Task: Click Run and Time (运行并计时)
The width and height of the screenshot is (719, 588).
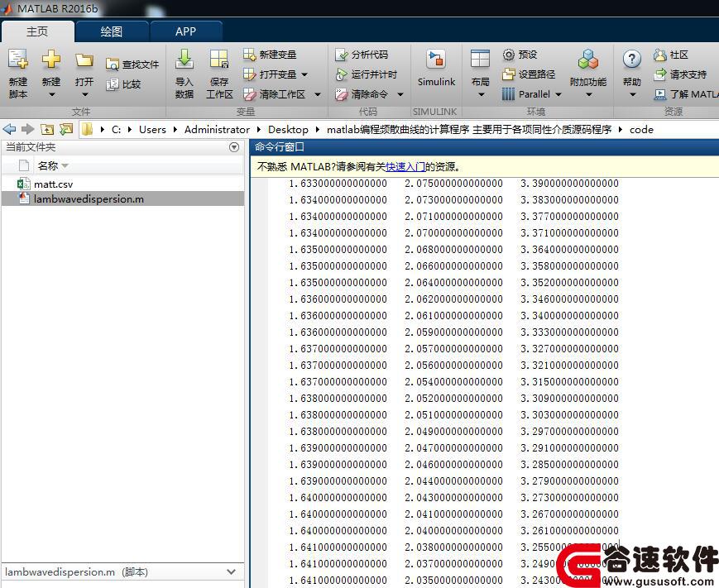Action: tap(366, 74)
